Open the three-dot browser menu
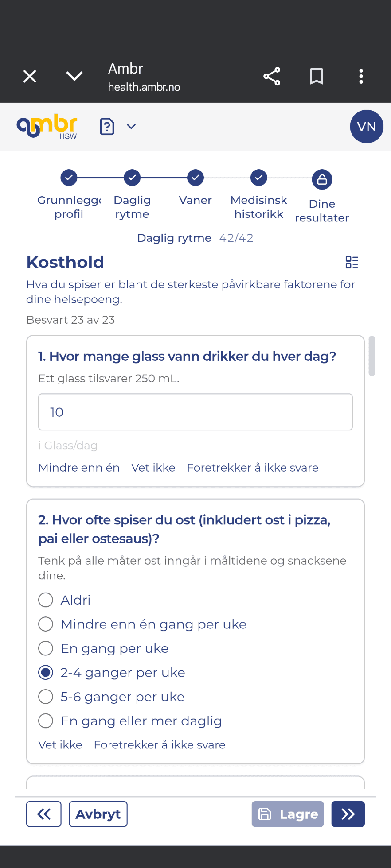This screenshot has width=391, height=868. tap(361, 76)
